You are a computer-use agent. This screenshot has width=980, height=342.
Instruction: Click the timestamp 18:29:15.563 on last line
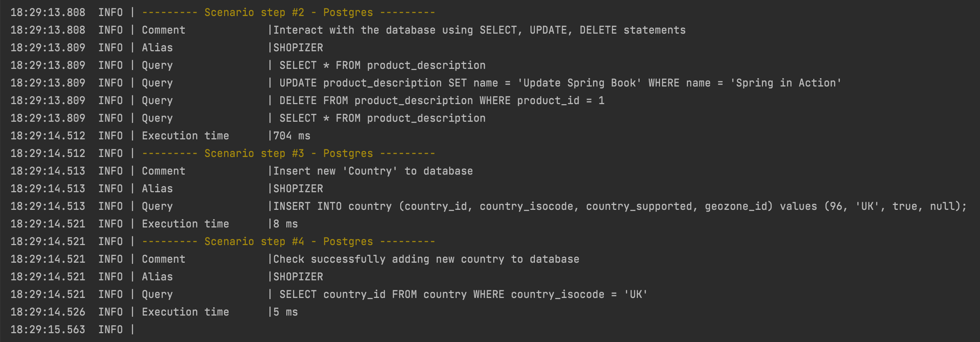coord(48,330)
